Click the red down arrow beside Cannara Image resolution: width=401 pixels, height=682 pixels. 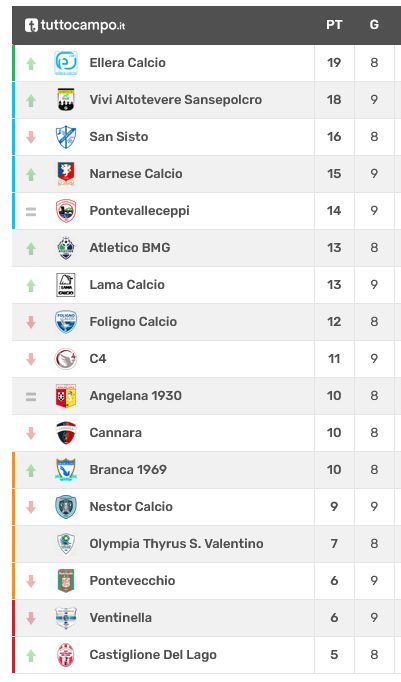coord(31,433)
